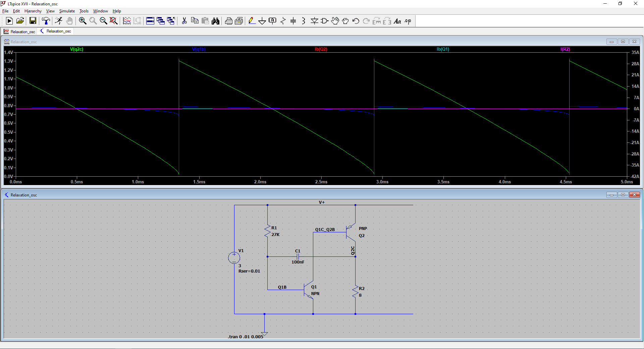Image resolution: width=644 pixels, height=349 pixels.
Task: Select the Zoom Out magnifier tool
Action: click(103, 21)
